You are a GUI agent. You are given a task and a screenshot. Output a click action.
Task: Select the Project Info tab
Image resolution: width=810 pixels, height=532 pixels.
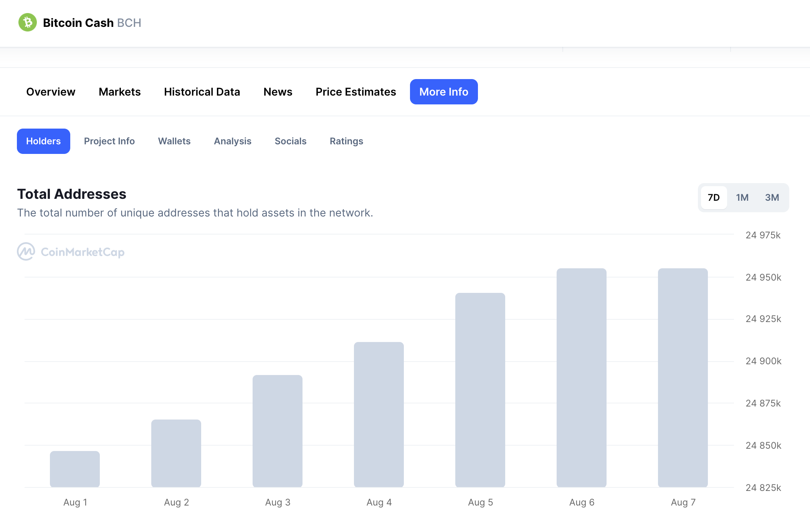click(109, 141)
